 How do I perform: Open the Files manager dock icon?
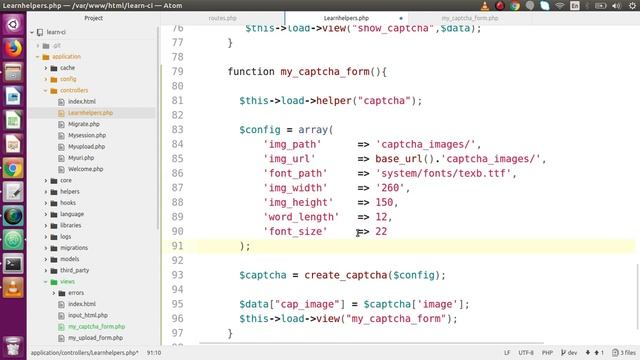coord(13,72)
